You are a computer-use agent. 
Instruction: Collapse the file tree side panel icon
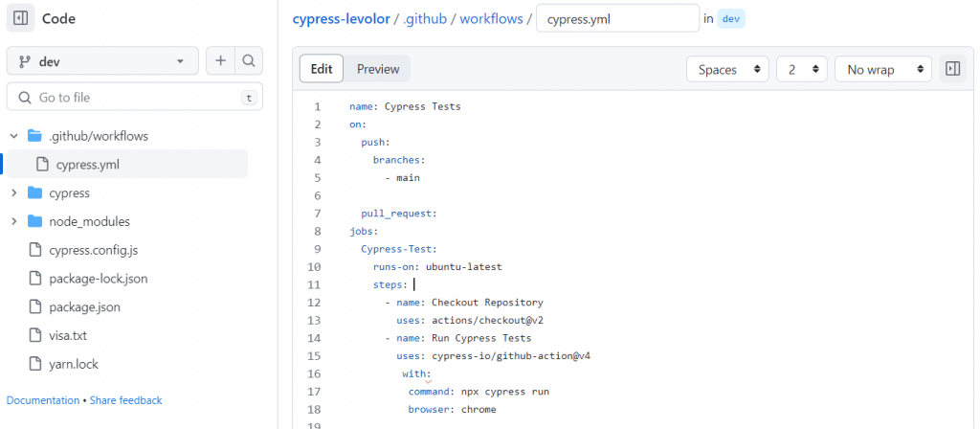[x=21, y=19]
